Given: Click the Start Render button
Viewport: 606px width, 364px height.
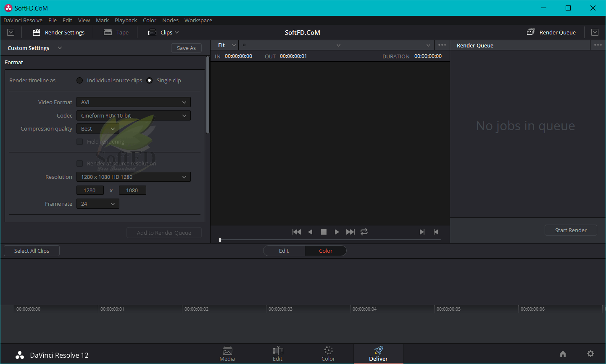Looking at the screenshot, I should pos(571,230).
